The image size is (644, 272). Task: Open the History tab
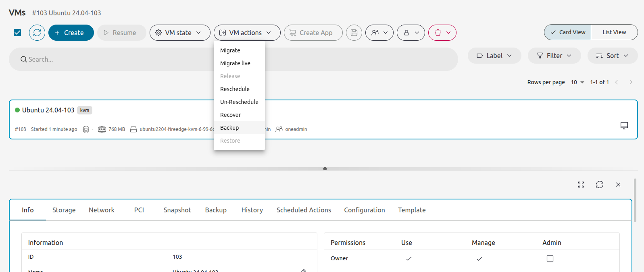pos(252,210)
